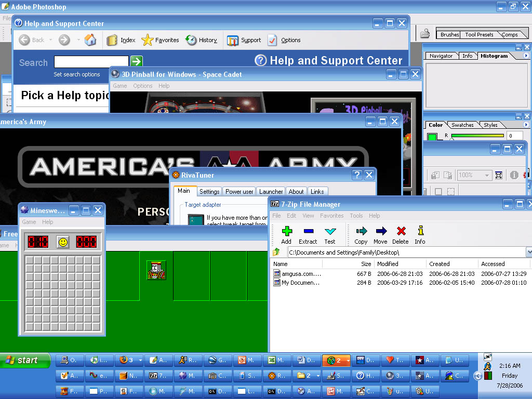The image size is (532, 399).
Task: Go Back in Help and Support Center
Action: (x=31, y=40)
